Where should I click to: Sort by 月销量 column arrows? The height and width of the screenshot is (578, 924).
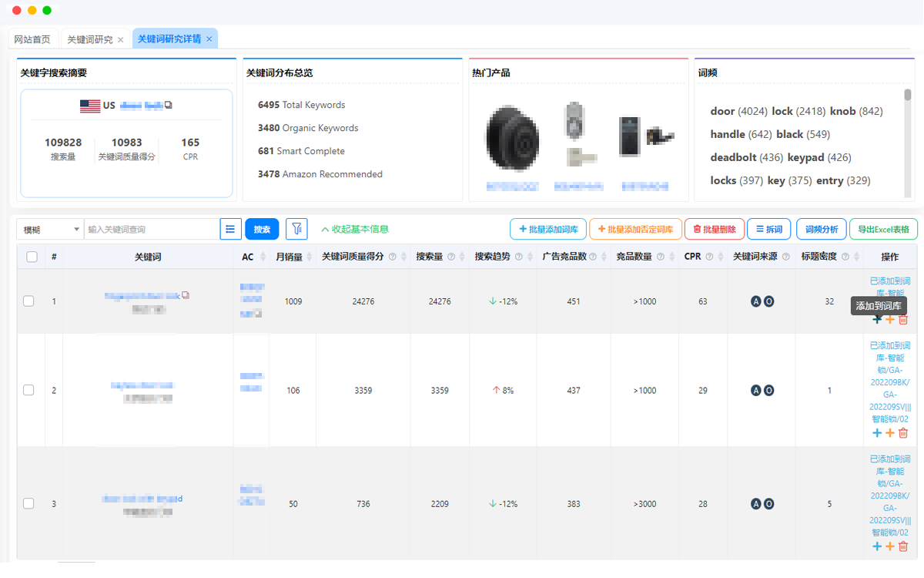(x=309, y=257)
